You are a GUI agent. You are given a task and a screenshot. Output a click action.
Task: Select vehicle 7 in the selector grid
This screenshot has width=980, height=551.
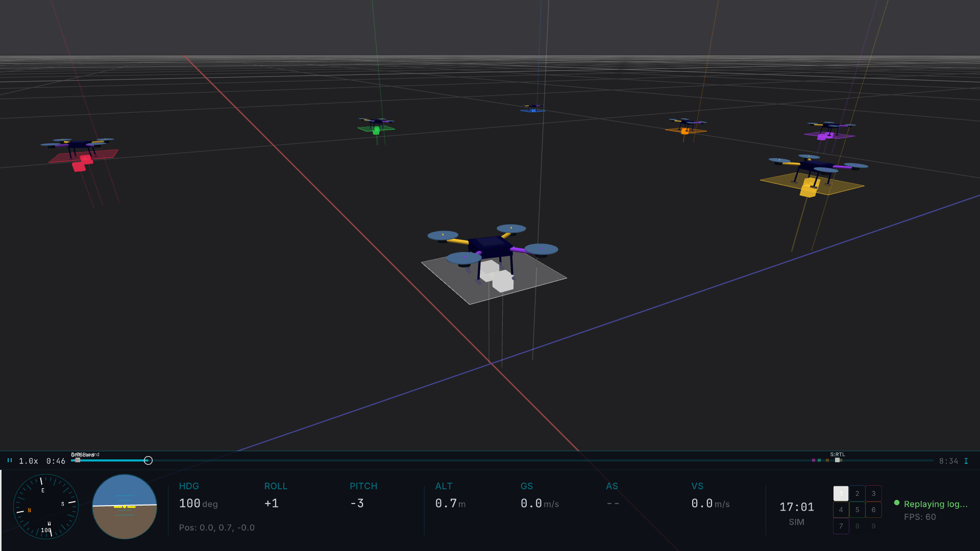coord(841,526)
